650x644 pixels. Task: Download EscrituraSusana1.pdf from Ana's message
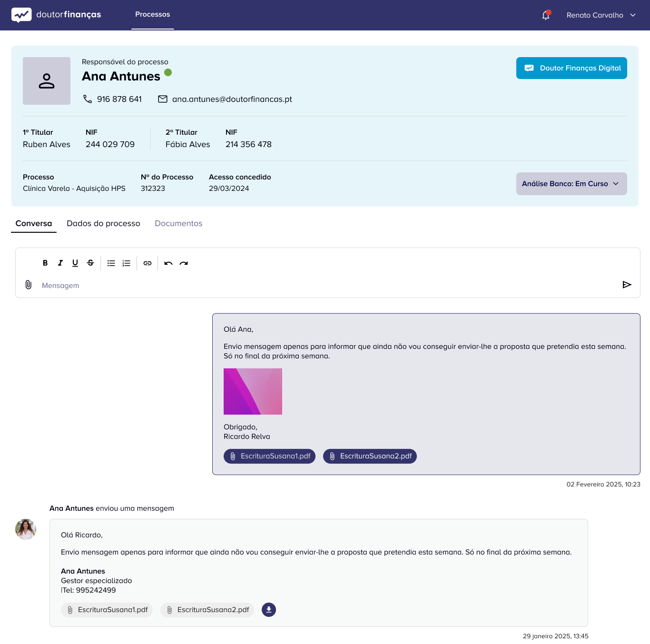[x=107, y=610]
